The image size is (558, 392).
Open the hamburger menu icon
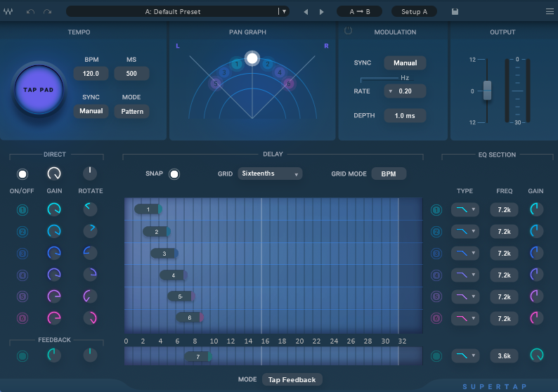(x=549, y=11)
